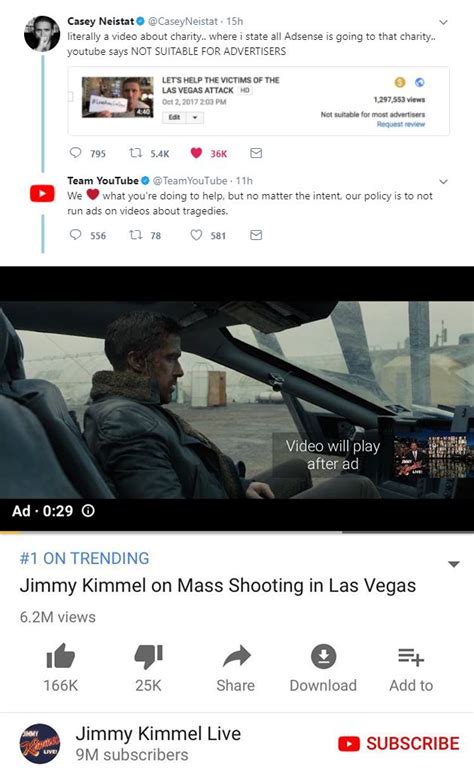Open the options chevron on Casey Neistat's tweet
Image resolution: width=474 pixels, height=777 pixels.
[x=444, y=22]
